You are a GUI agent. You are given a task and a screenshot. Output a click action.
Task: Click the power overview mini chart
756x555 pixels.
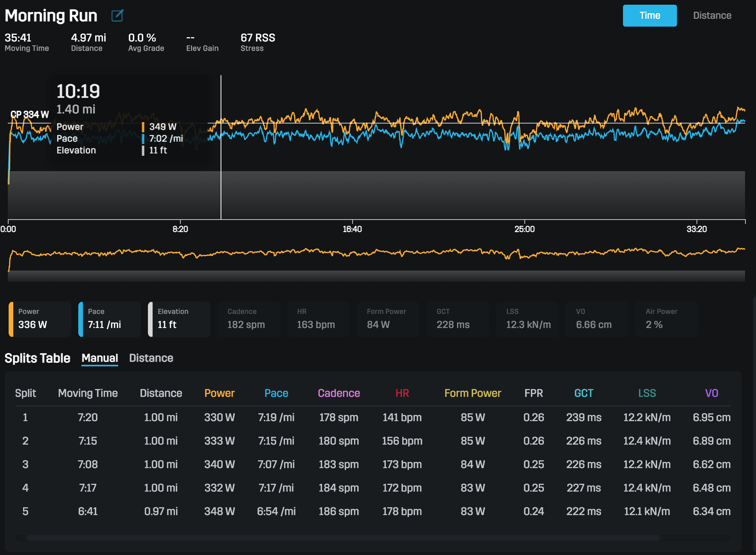point(376,256)
